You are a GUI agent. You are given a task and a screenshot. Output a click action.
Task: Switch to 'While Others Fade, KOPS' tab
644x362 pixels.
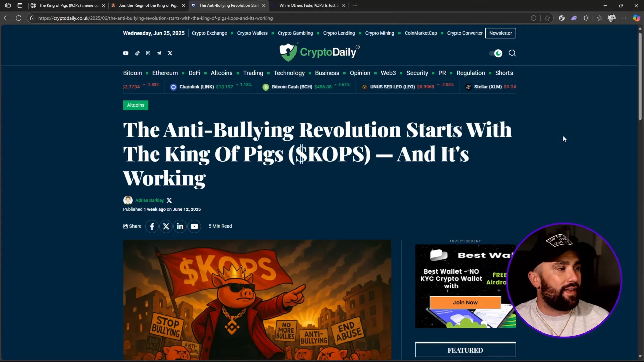point(309,5)
